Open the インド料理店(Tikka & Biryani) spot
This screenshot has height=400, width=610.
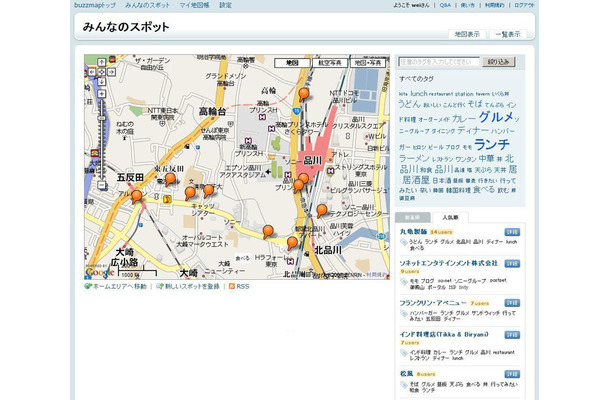pyautogui.click(x=444, y=334)
